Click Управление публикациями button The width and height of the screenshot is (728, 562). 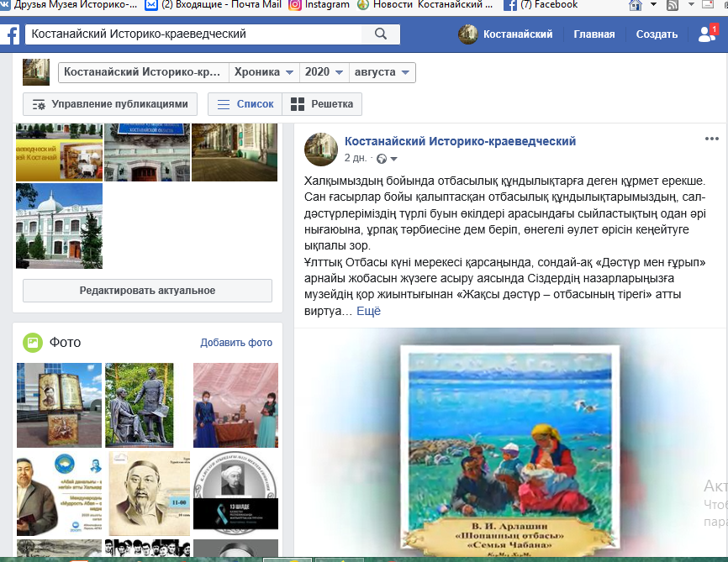click(110, 104)
